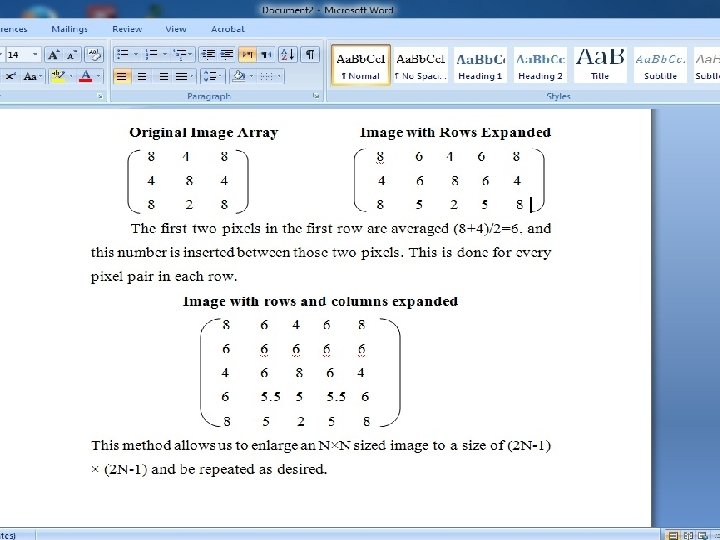Change case with the Aa button
Viewport: 720px width, 540px height.
(32, 76)
